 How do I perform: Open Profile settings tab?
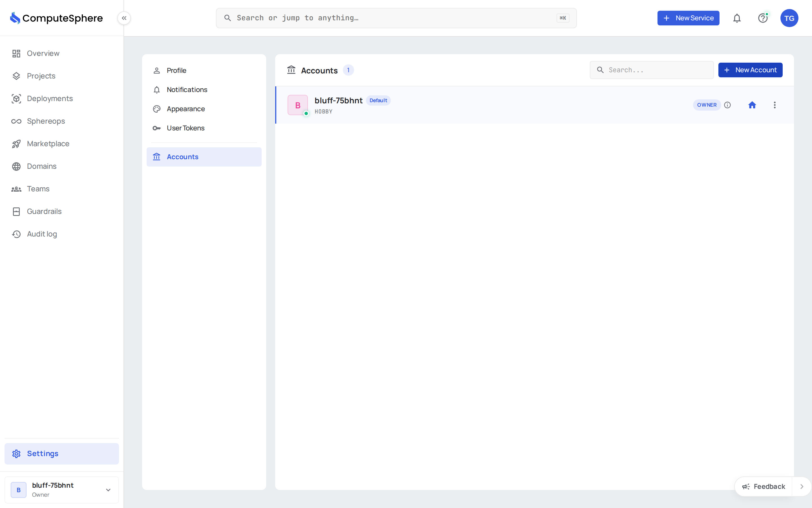point(204,71)
